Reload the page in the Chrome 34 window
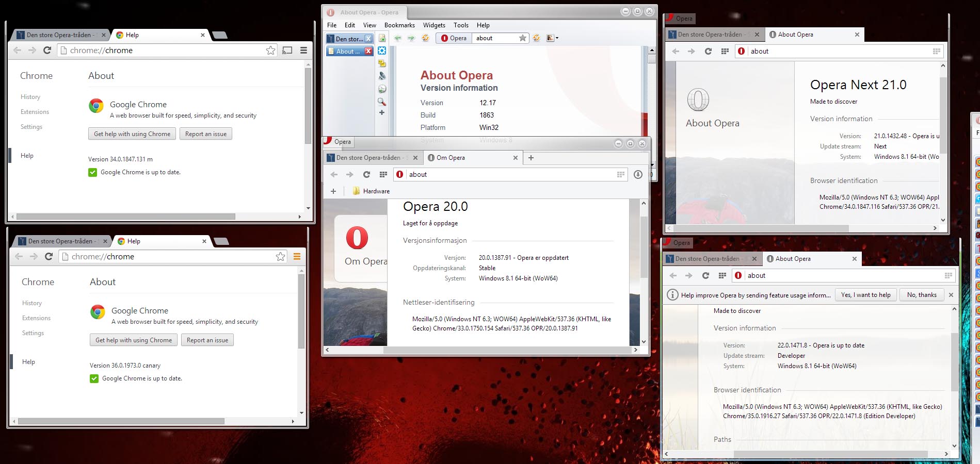Screen dimensions: 980x464 [x=47, y=50]
